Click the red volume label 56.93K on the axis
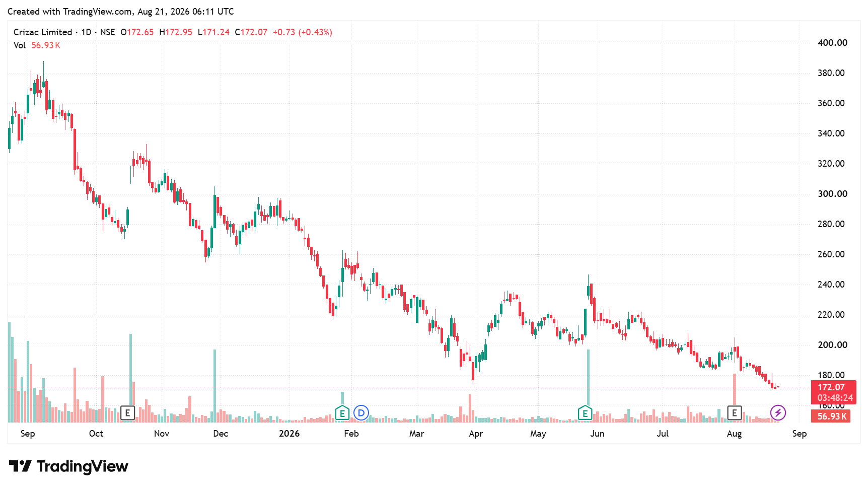The height and width of the screenshot is (489, 868). 832,416
